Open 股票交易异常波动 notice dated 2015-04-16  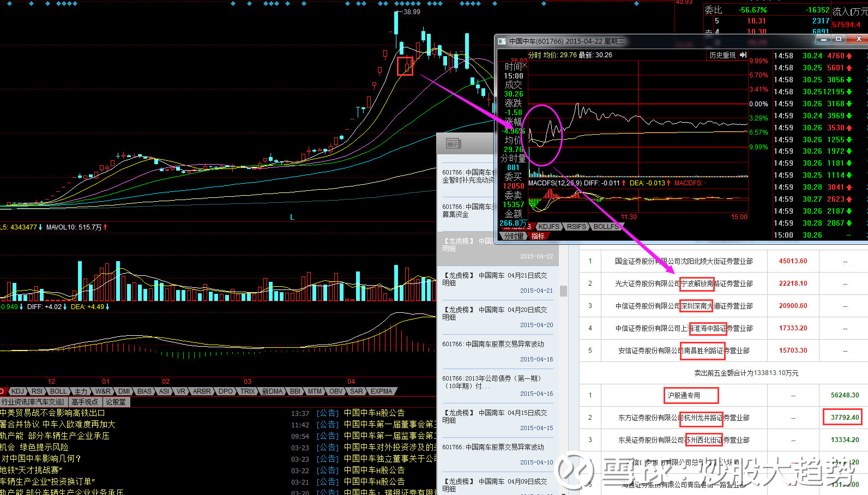tap(497, 352)
